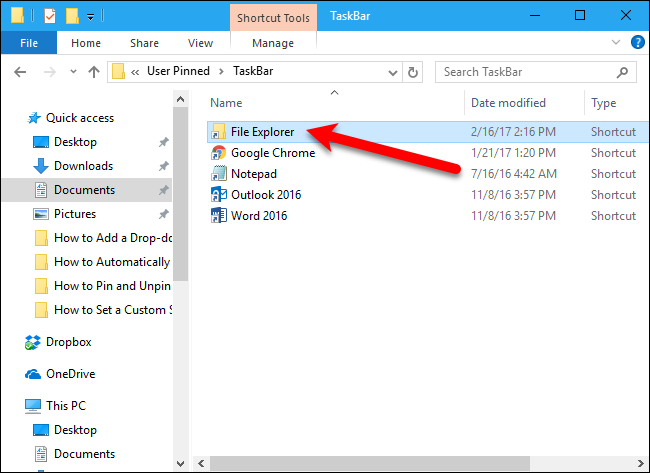Click horizontal scrollbar right arrow

point(641,463)
